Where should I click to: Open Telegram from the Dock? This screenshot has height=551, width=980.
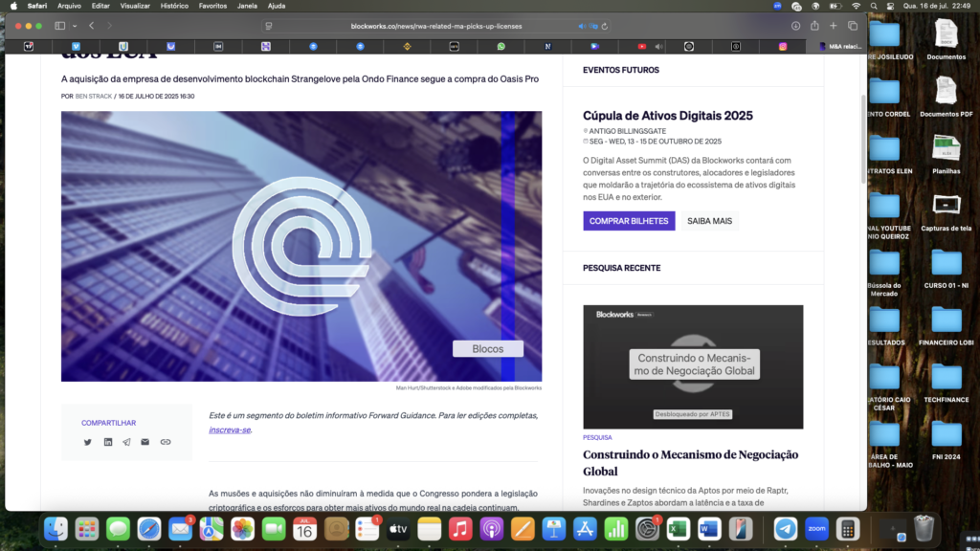(786, 529)
